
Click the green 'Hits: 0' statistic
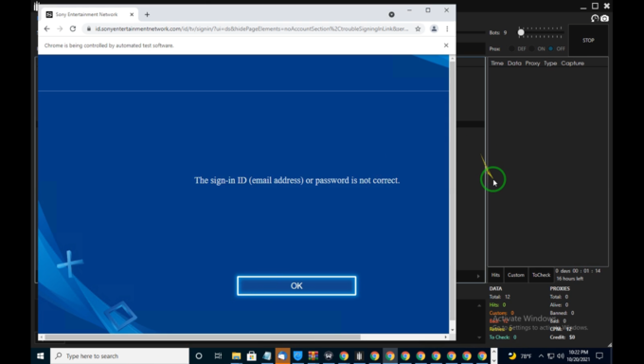tap(497, 305)
